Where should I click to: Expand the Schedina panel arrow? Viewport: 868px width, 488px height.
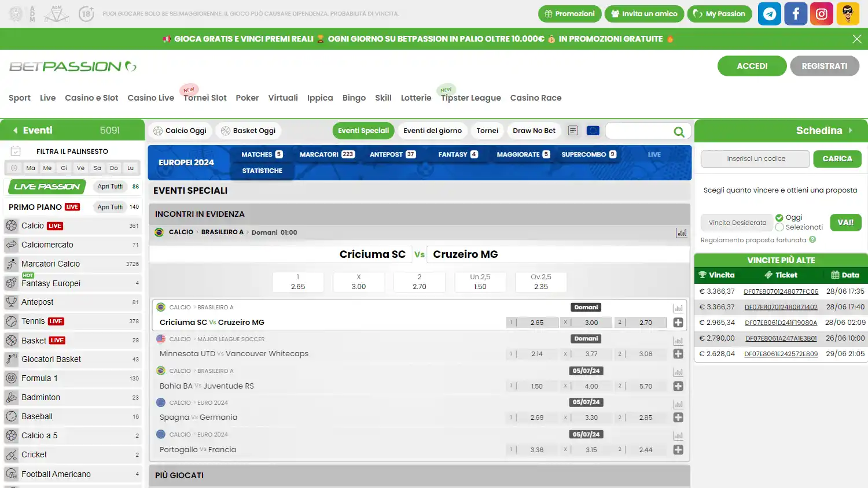point(850,131)
